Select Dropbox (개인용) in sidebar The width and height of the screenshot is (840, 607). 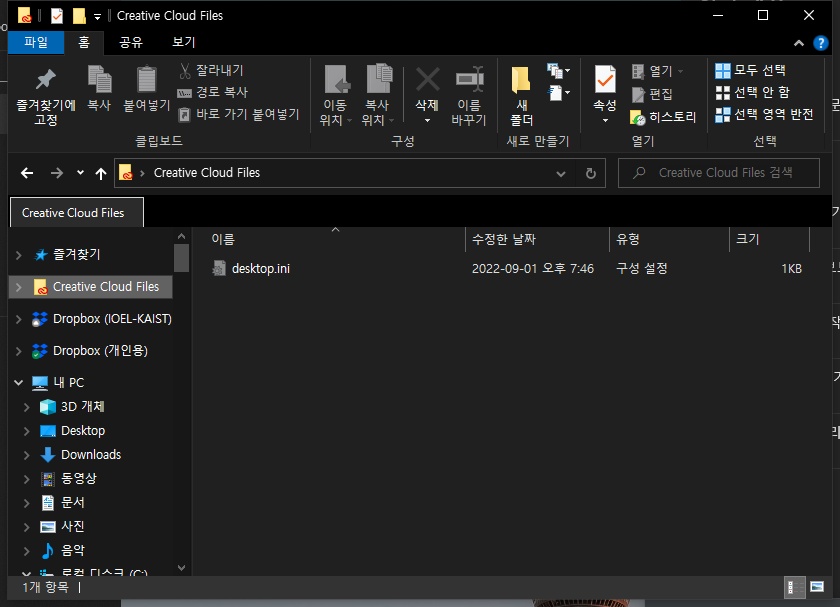pos(91,351)
